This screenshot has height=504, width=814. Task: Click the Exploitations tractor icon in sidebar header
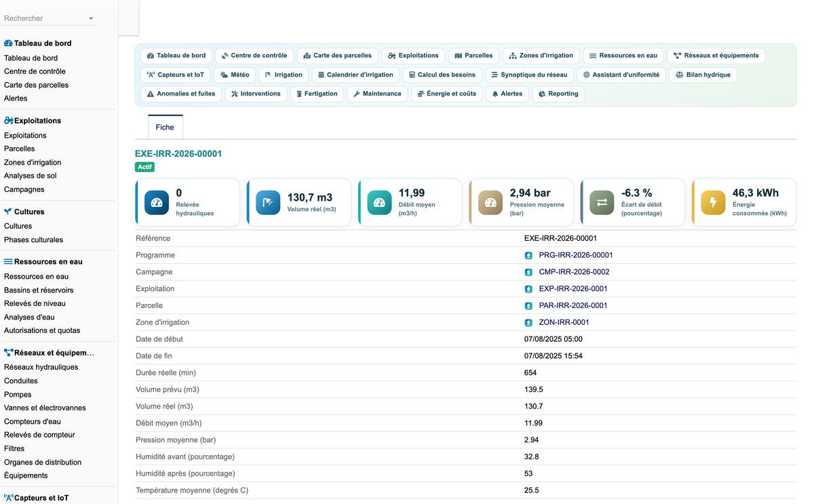pyautogui.click(x=8, y=121)
